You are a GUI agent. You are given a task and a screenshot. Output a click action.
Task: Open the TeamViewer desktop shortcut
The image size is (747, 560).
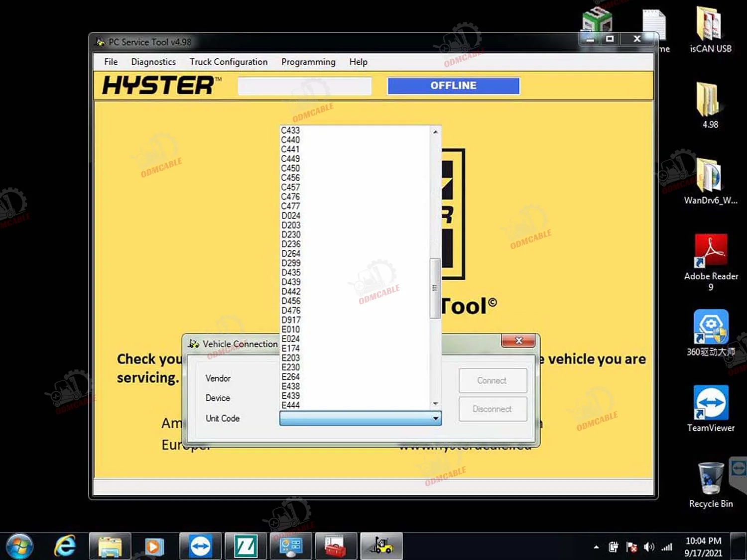711,403
